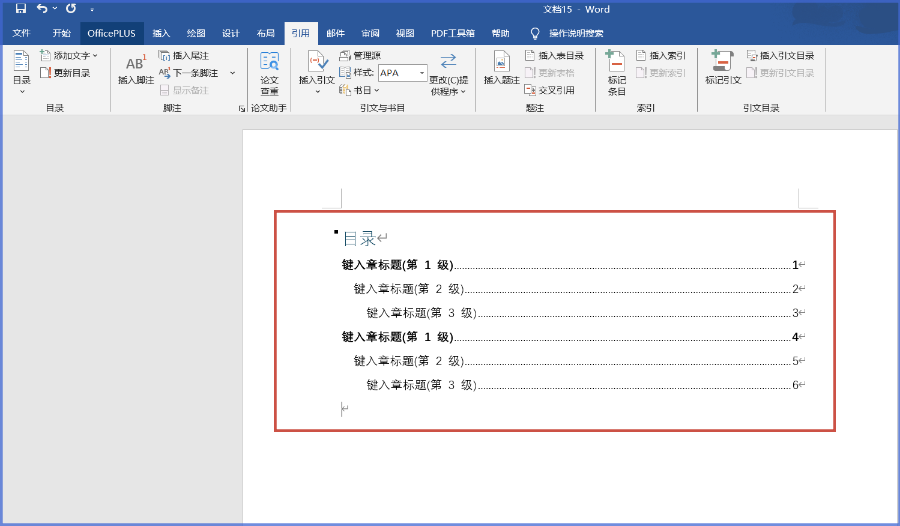Image resolution: width=900 pixels, height=526 pixels.
Task: Click 标记引文 (Mark Citation) icon
Action: tap(722, 69)
